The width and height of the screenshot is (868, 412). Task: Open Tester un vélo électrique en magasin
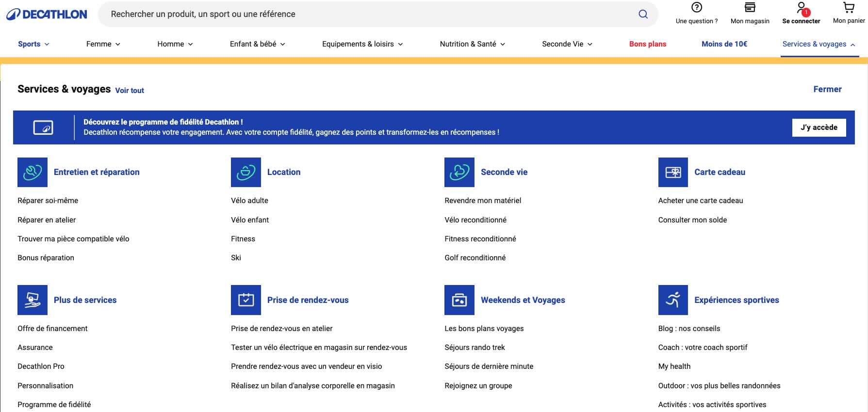click(x=319, y=348)
